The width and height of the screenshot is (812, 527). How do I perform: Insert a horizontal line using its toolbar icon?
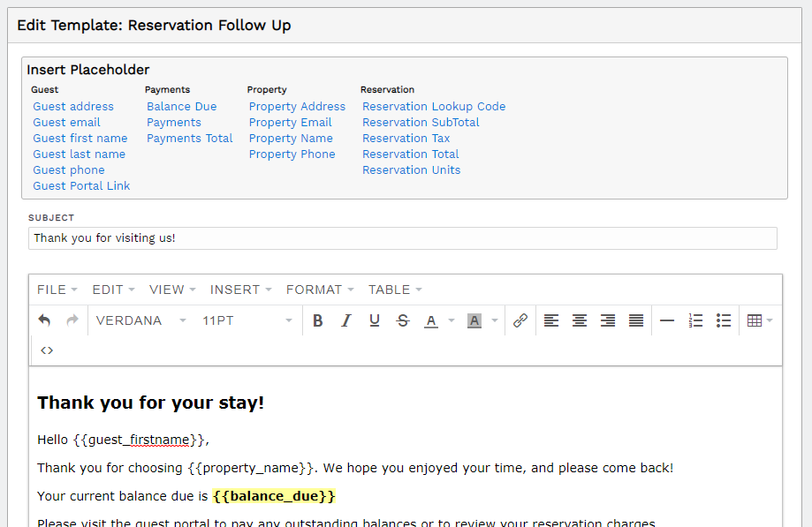(667, 320)
